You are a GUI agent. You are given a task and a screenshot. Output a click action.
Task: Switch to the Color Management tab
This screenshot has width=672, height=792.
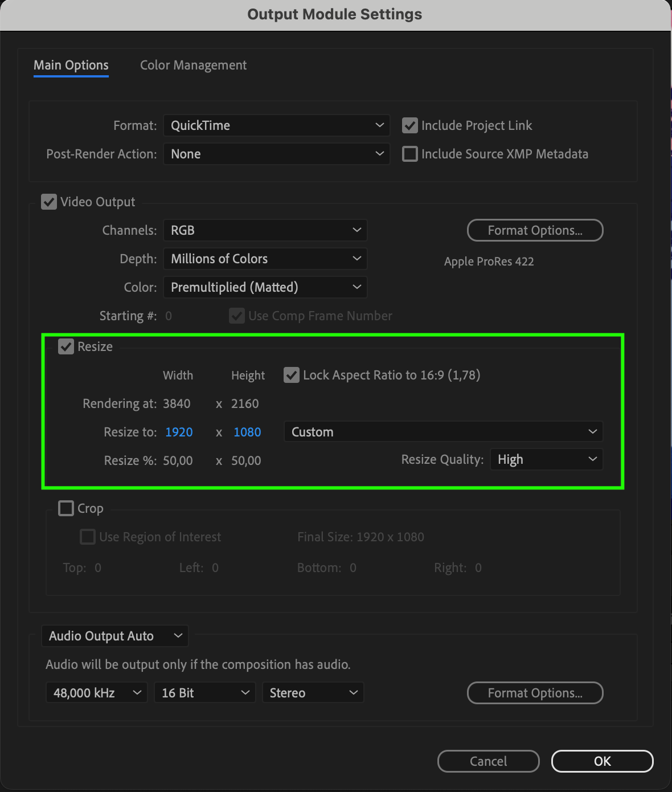point(193,66)
